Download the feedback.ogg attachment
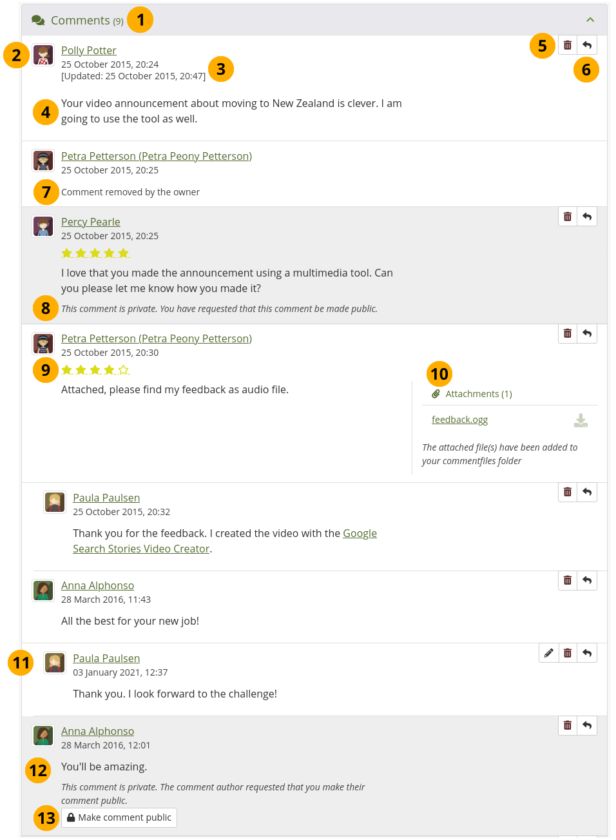The height and width of the screenshot is (840, 616). pyautogui.click(x=581, y=420)
